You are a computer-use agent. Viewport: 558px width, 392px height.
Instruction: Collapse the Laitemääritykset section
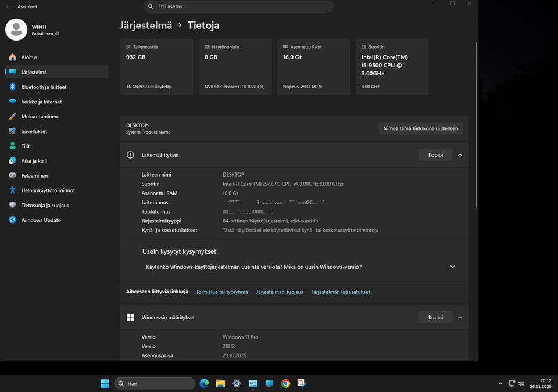pos(460,155)
